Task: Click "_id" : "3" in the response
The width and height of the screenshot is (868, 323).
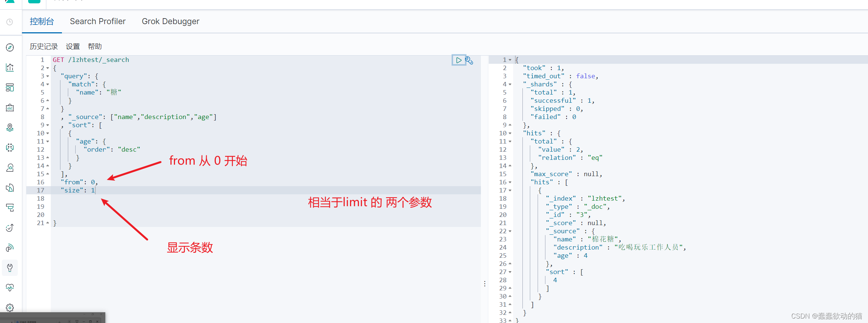Action: (568, 215)
